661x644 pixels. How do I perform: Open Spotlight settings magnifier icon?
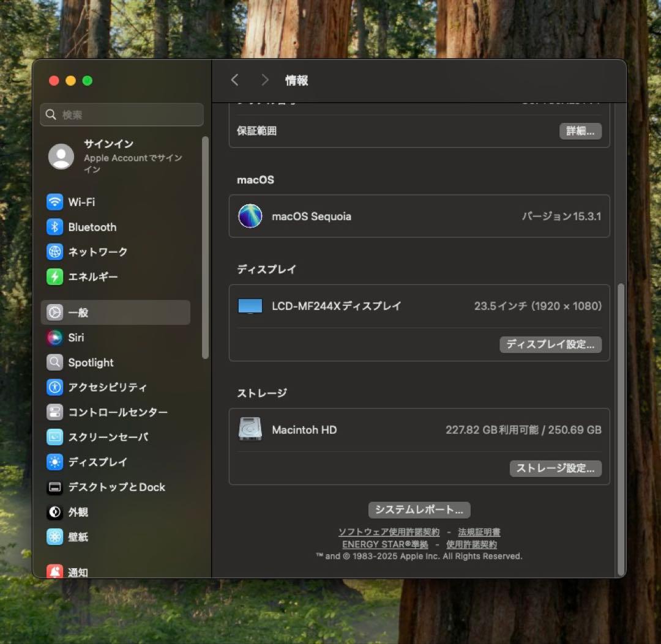tap(55, 363)
